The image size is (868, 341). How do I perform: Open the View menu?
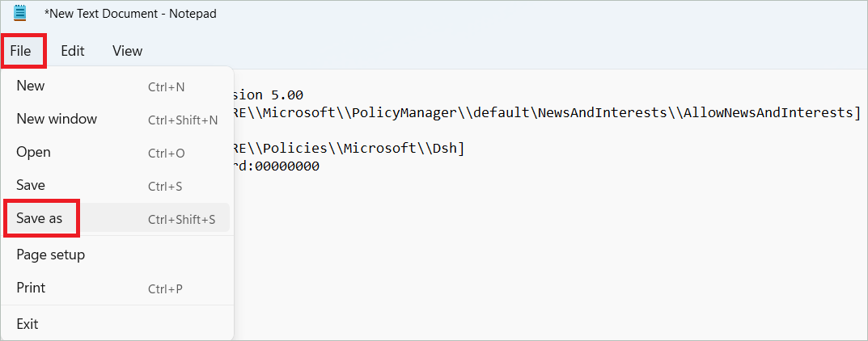click(127, 51)
